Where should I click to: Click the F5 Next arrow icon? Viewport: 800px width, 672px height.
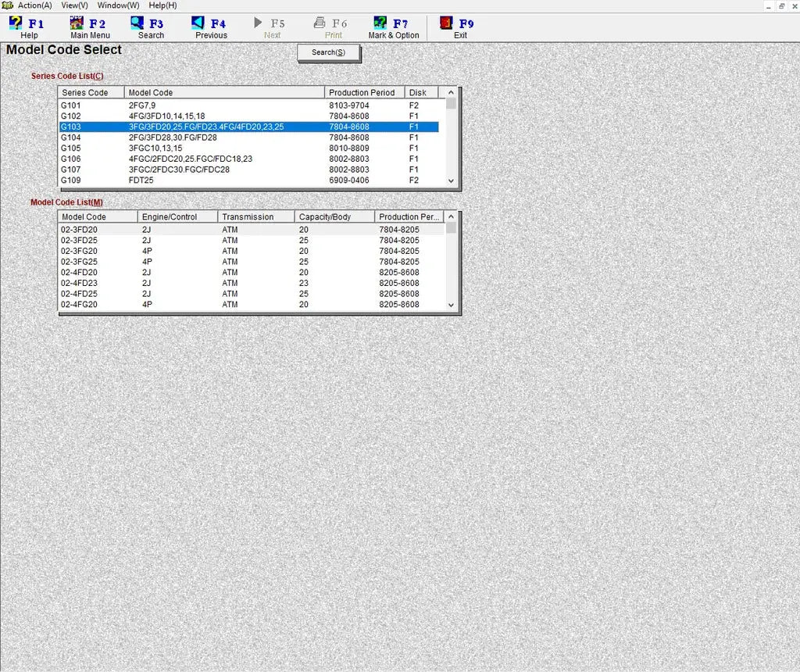coord(259,23)
